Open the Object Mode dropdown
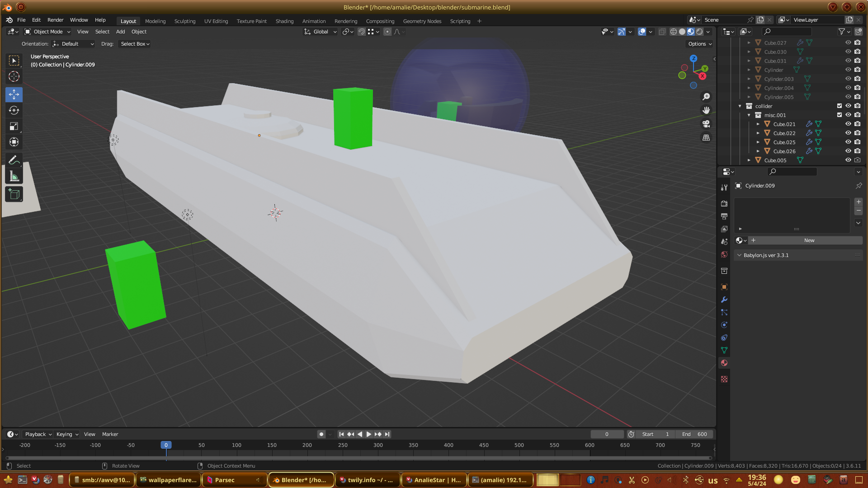868x488 pixels. coord(47,32)
